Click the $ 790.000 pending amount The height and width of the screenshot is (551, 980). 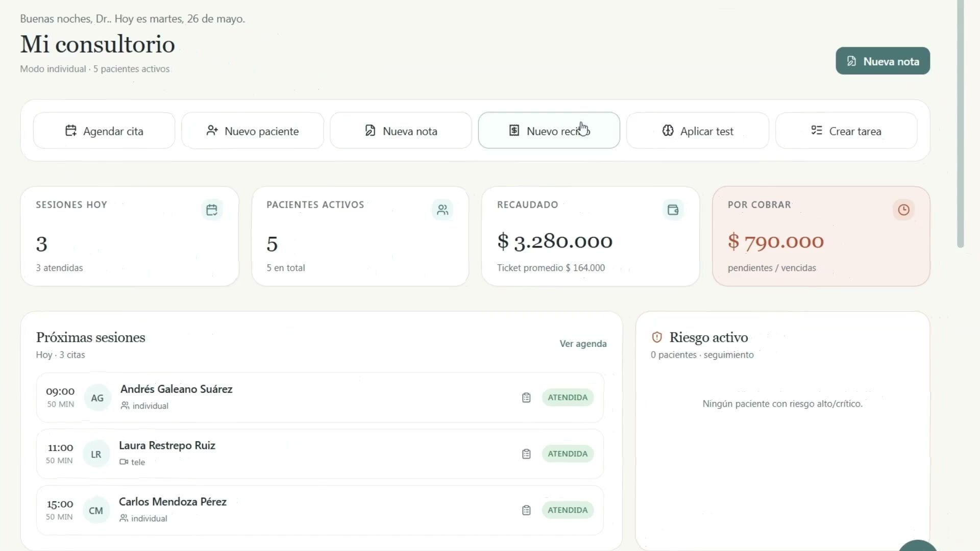(776, 241)
